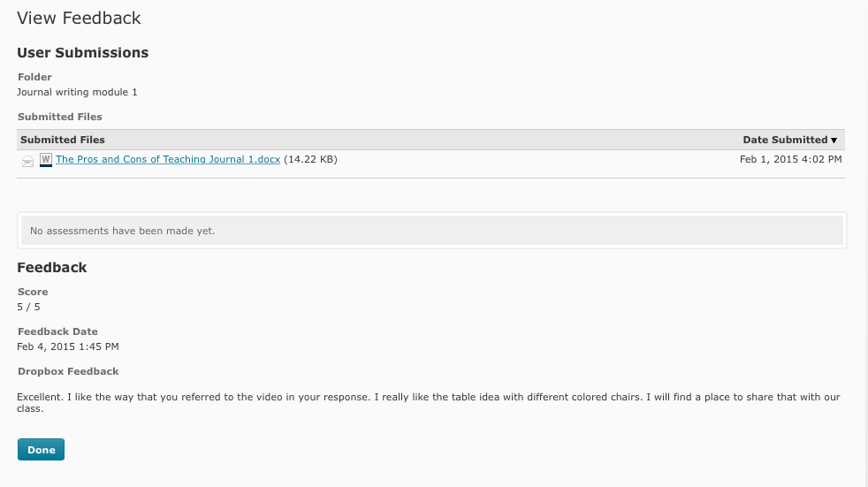Click the Dropbox Feedback label

point(68,371)
